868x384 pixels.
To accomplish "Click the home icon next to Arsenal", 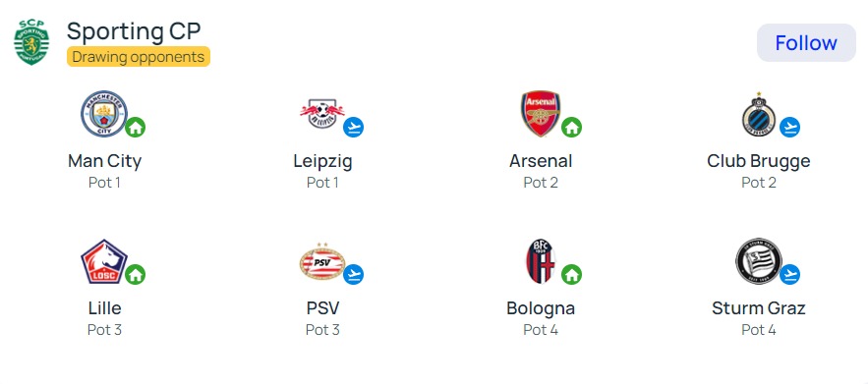I will pos(571,128).
